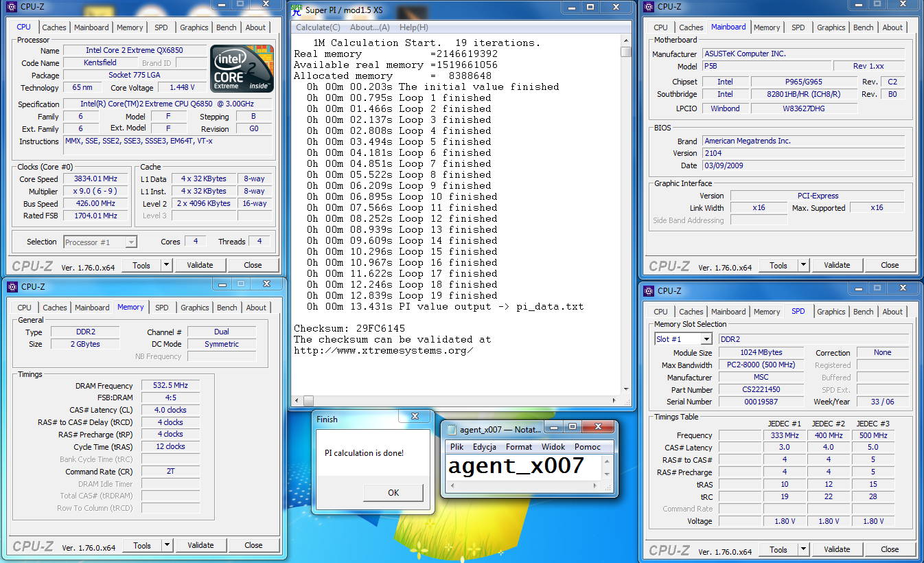Click the Level 2 cache 2 x 4096 KBytes
This screenshot has width=924, height=563.
point(204,203)
